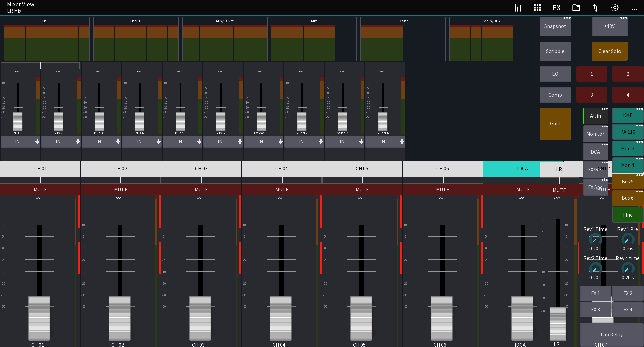Mute channel CH 01
This screenshot has height=347, width=644.
pos(40,189)
